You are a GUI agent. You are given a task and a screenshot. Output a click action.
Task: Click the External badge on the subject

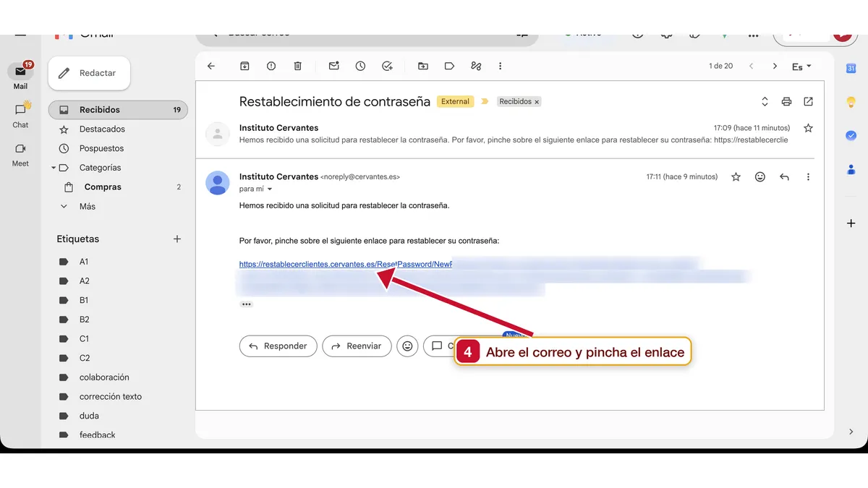(455, 102)
